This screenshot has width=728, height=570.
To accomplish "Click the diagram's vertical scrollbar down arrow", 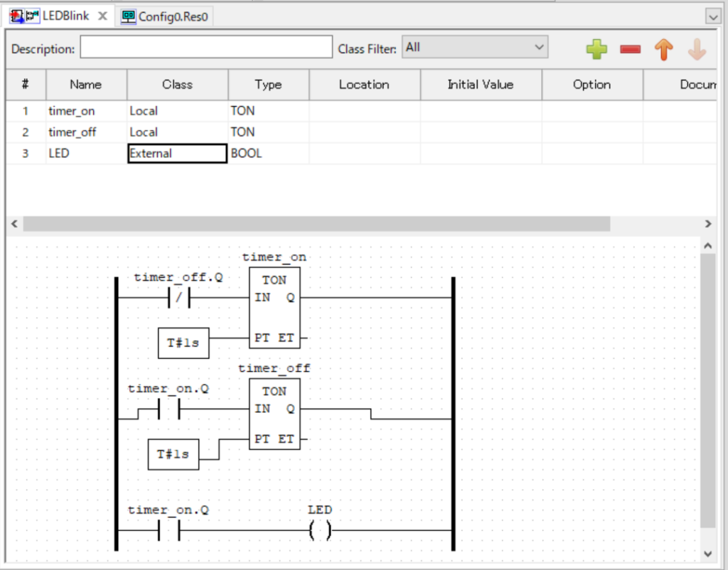I will point(707,553).
